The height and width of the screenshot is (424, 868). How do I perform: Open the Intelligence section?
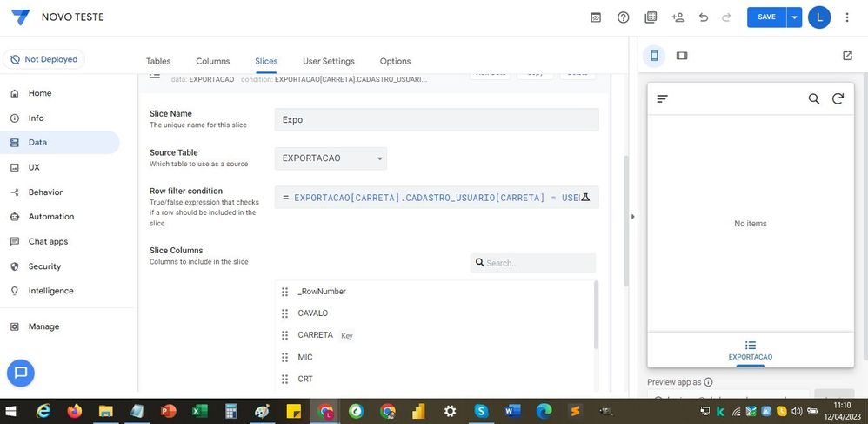point(51,291)
